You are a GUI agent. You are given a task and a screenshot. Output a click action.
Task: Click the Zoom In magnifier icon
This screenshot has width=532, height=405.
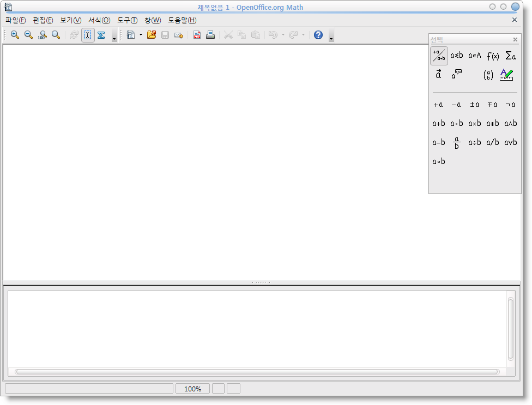pyautogui.click(x=15, y=35)
